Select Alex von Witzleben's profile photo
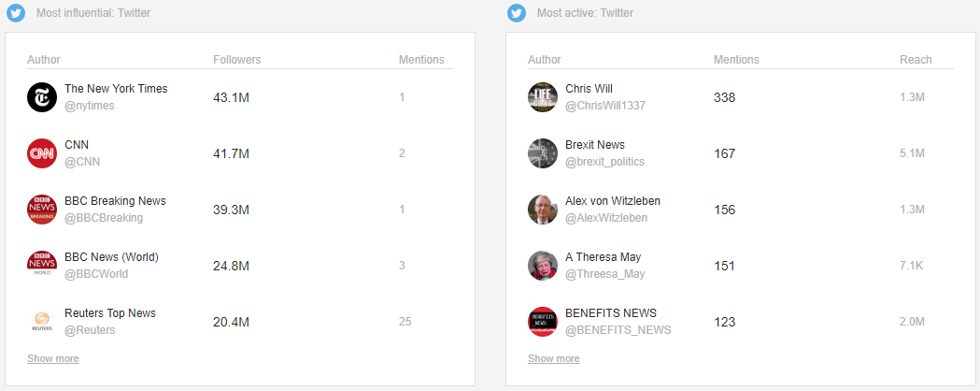The height and width of the screenshot is (391, 980). click(543, 209)
